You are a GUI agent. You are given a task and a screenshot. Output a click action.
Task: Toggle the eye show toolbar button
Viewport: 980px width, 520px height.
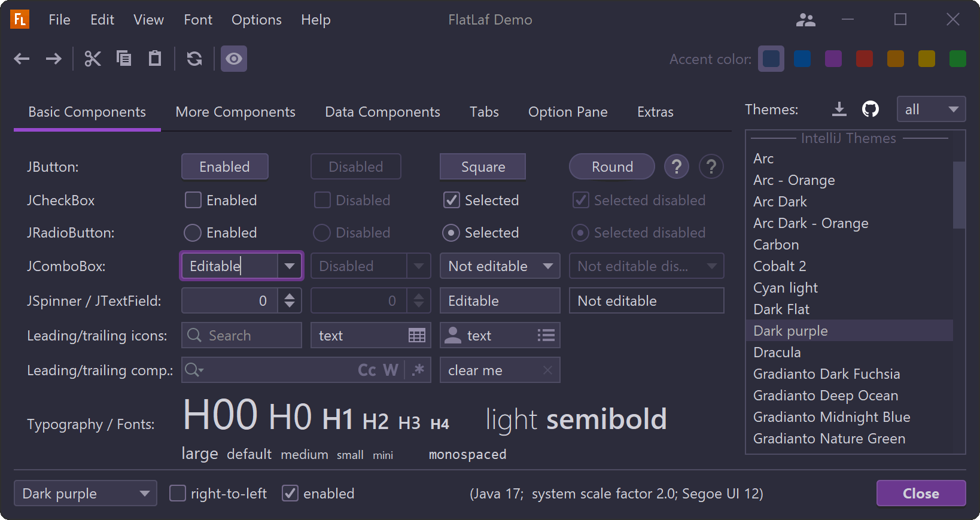(x=234, y=59)
